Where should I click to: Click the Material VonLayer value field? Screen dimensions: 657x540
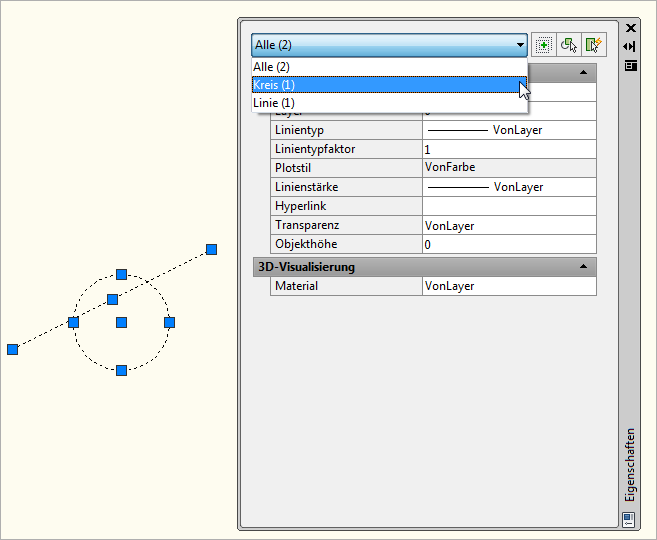point(508,286)
